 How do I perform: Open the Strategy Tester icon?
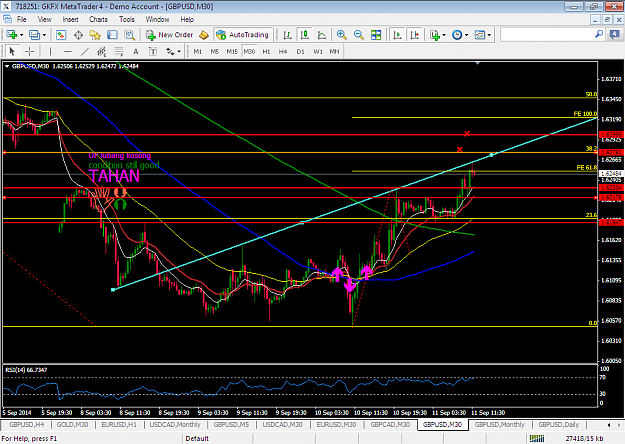point(130,35)
